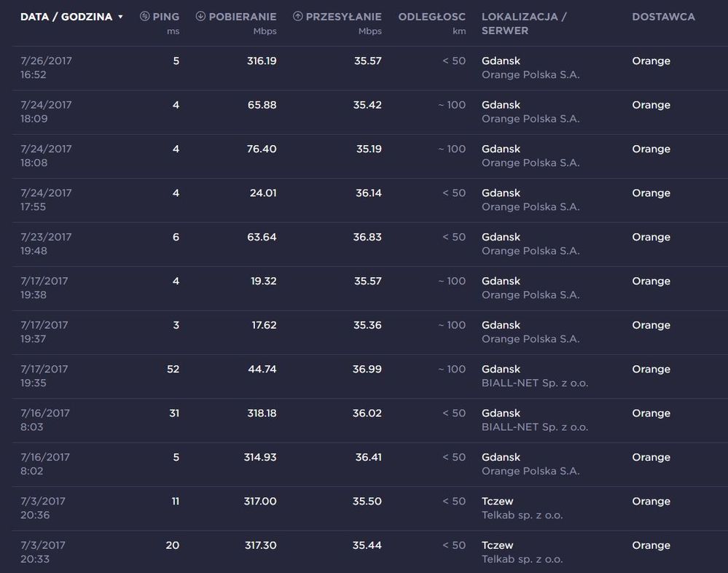Open the 7/26/2017 16:52 test result
The height and width of the screenshot is (573, 728).
[46, 68]
